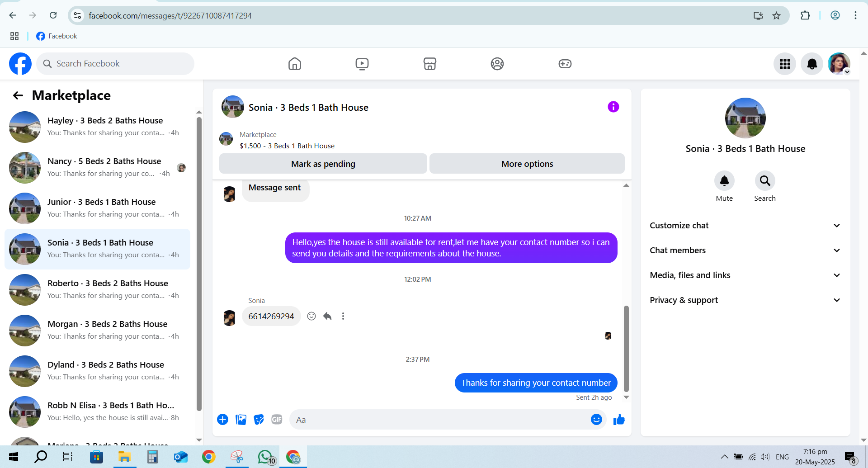The image size is (868, 468).
Task: Open Outlook from the taskbar
Action: pyautogui.click(x=180, y=457)
